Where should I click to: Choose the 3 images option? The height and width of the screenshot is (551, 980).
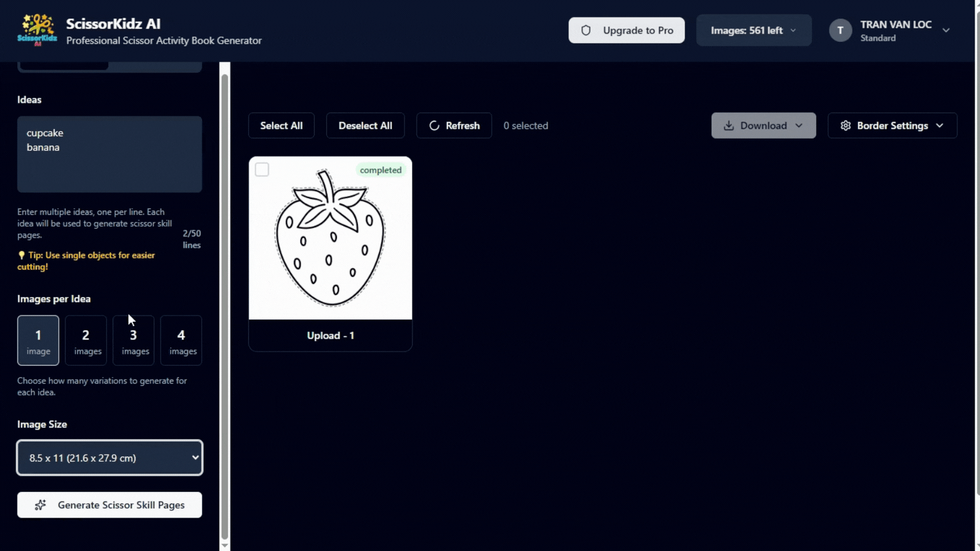point(133,340)
